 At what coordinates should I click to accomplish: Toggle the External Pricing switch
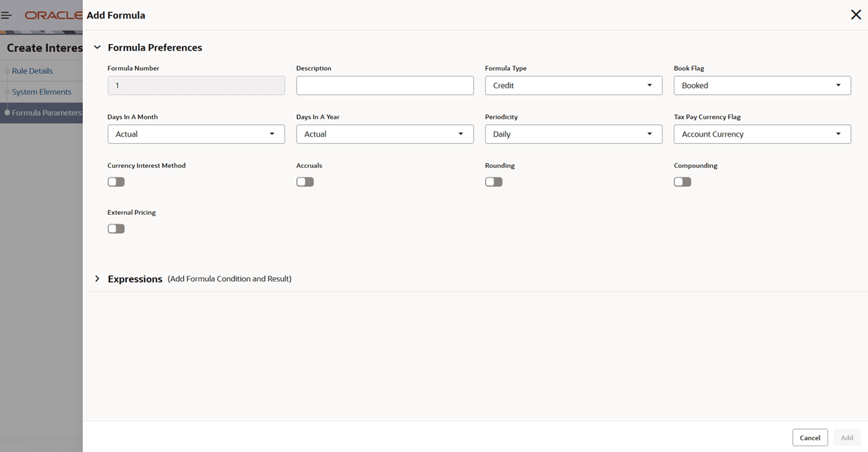116,229
